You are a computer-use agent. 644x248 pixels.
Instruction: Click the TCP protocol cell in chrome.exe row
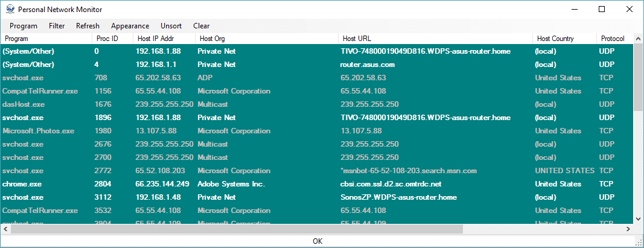(x=606, y=184)
